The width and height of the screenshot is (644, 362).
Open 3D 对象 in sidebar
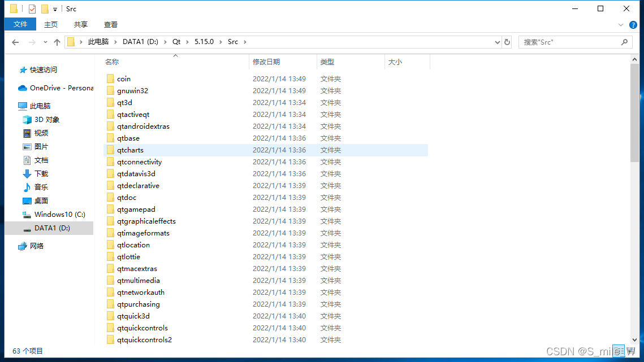coord(41,119)
